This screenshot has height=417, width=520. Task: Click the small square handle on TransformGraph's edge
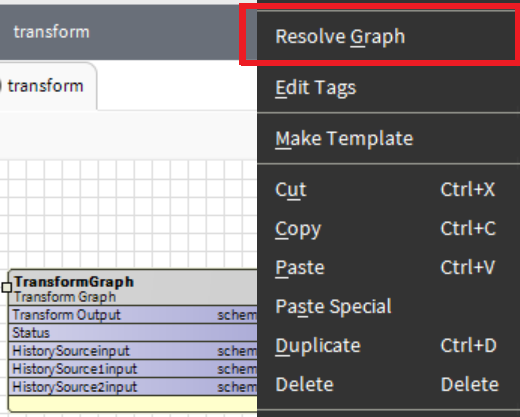point(7,287)
